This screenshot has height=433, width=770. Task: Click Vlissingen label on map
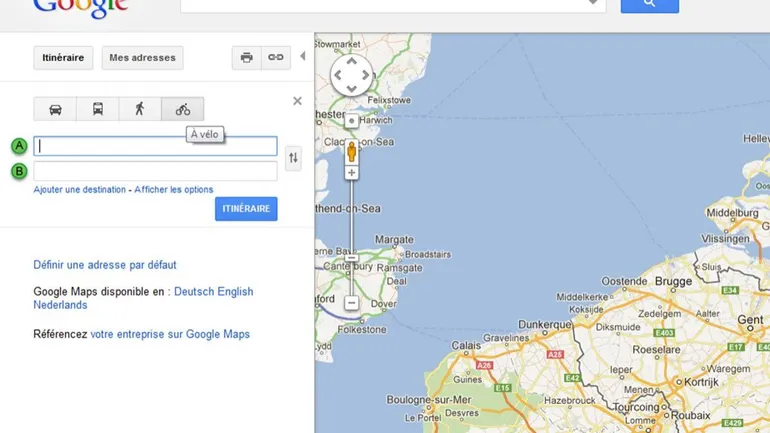725,239
